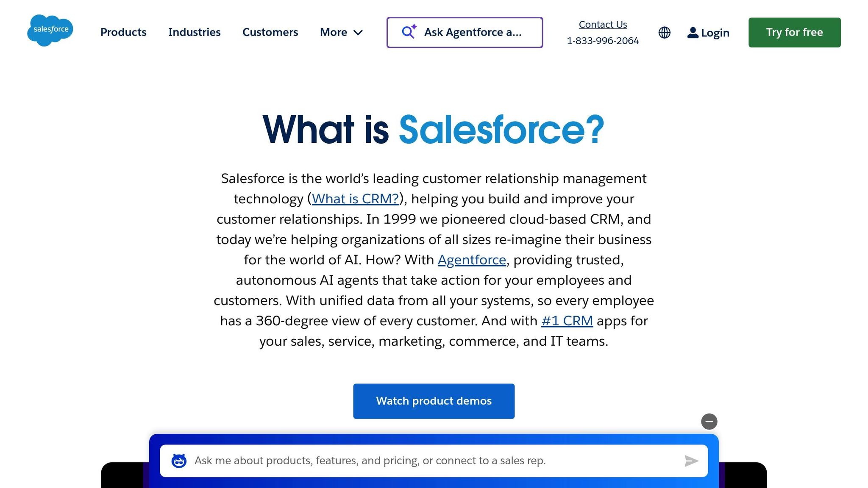868x488 pixels.
Task: Click the Try for free button
Action: click(794, 32)
